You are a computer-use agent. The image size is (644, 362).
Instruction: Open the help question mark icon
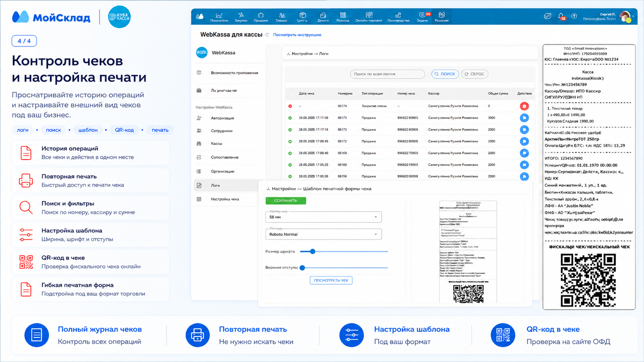pyautogui.click(x=574, y=16)
